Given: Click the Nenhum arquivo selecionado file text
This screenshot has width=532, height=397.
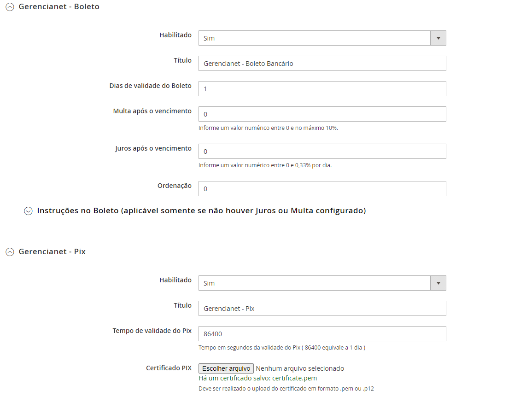Looking at the screenshot, I should (300, 368).
